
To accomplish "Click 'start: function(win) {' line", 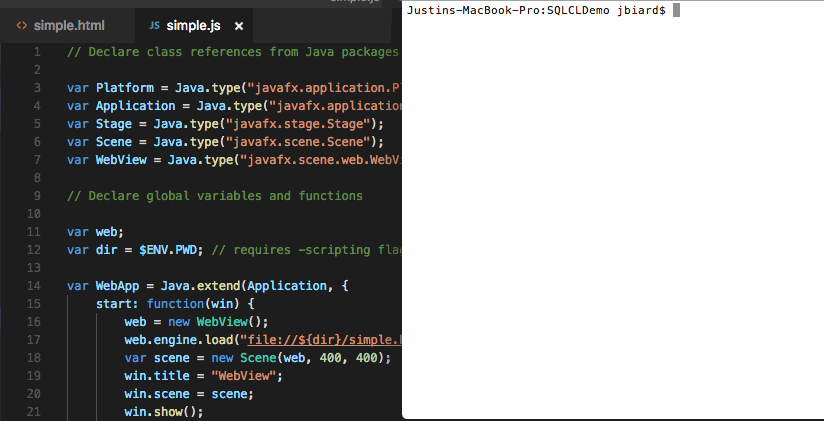I will tap(175, 304).
